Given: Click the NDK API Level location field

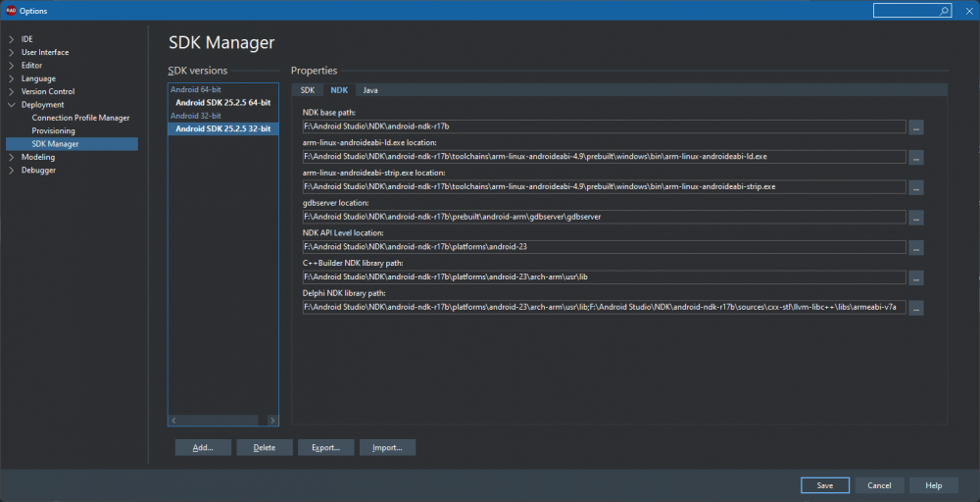Looking at the screenshot, I should point(605,247).
